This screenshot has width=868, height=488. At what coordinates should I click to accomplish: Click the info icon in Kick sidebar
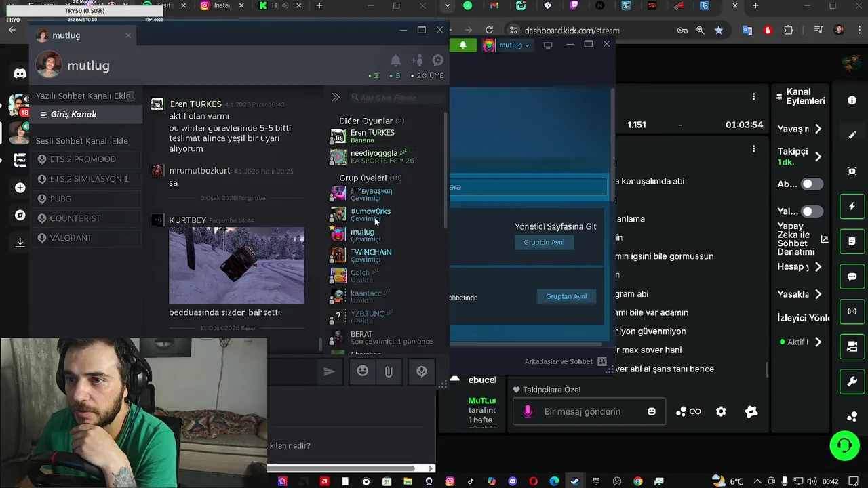852,100
